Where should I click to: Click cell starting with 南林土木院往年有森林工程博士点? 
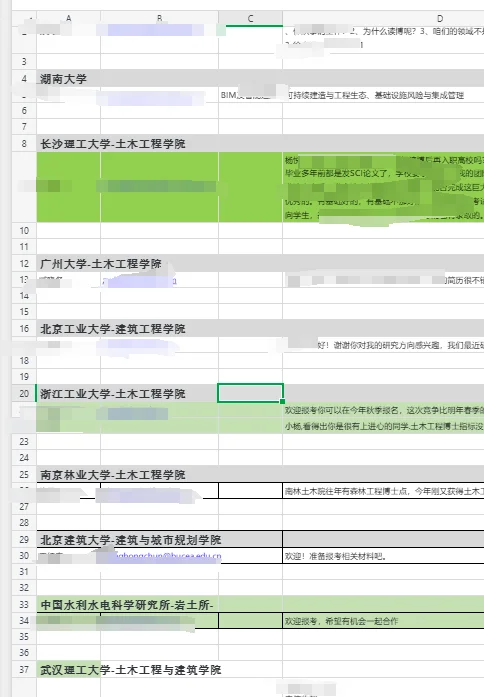(383, 491)
